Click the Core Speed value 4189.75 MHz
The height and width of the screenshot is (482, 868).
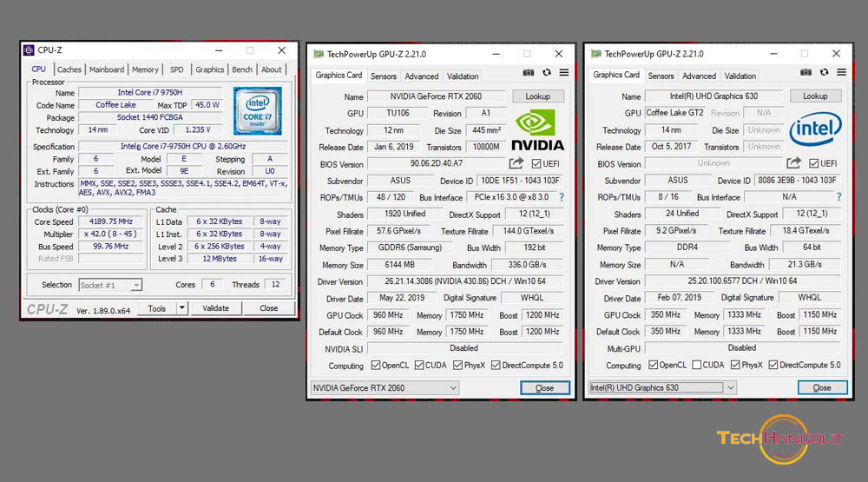111,221
